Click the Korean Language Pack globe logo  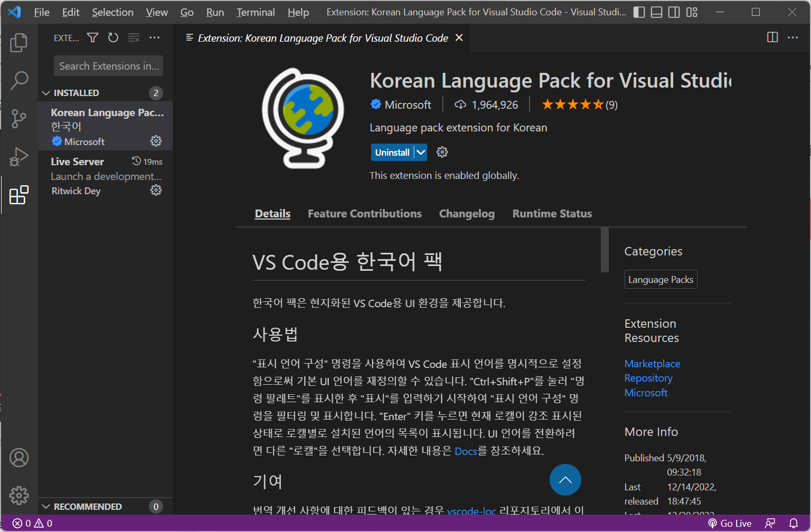pos(303,118)
